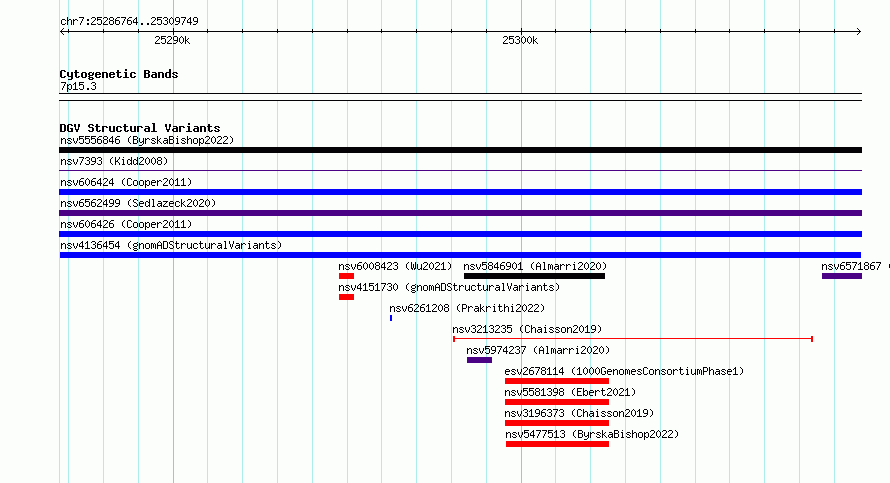Select the purple nsv6562499 variant bar
The image size is (890, 483).
(x=460, y=213)
